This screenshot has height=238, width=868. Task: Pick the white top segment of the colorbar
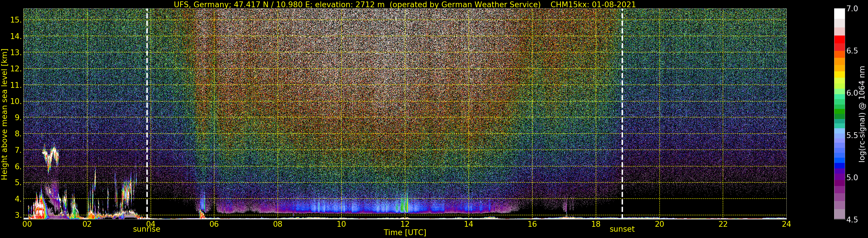[x=839, y=14]
